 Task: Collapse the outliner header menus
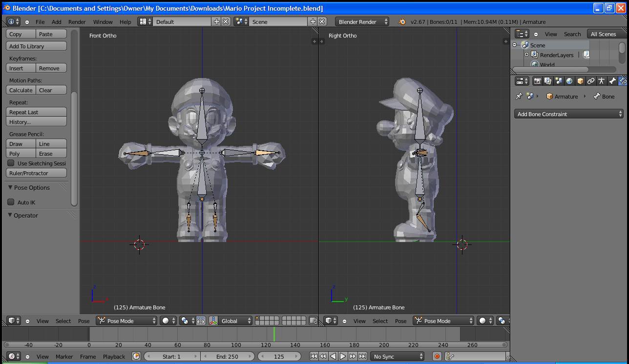[536, 34]
